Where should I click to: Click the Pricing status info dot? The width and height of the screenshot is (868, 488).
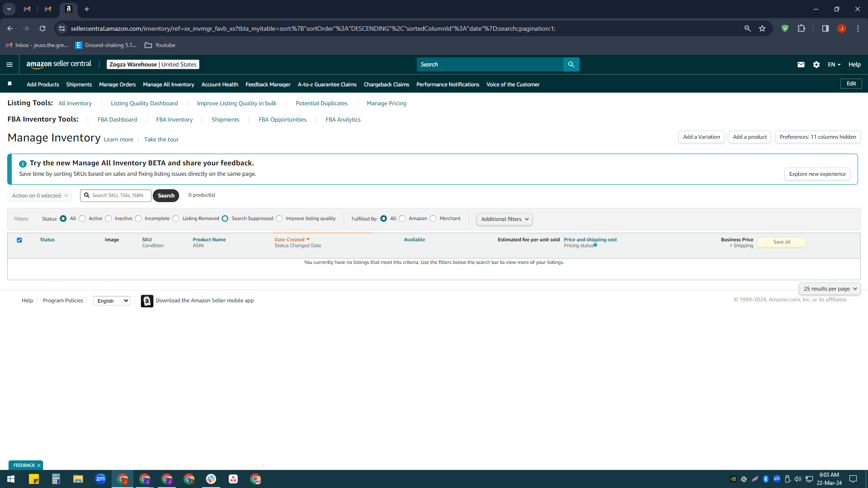(x=595, y=245)
